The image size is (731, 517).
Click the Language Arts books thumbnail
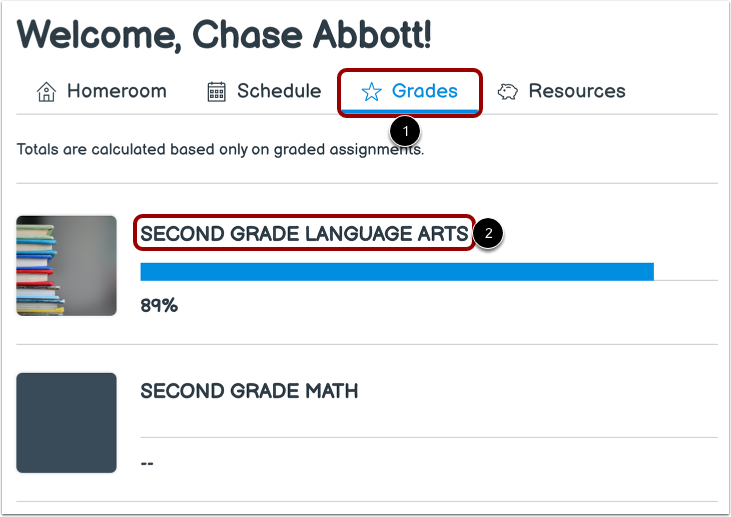click(66, 265)
